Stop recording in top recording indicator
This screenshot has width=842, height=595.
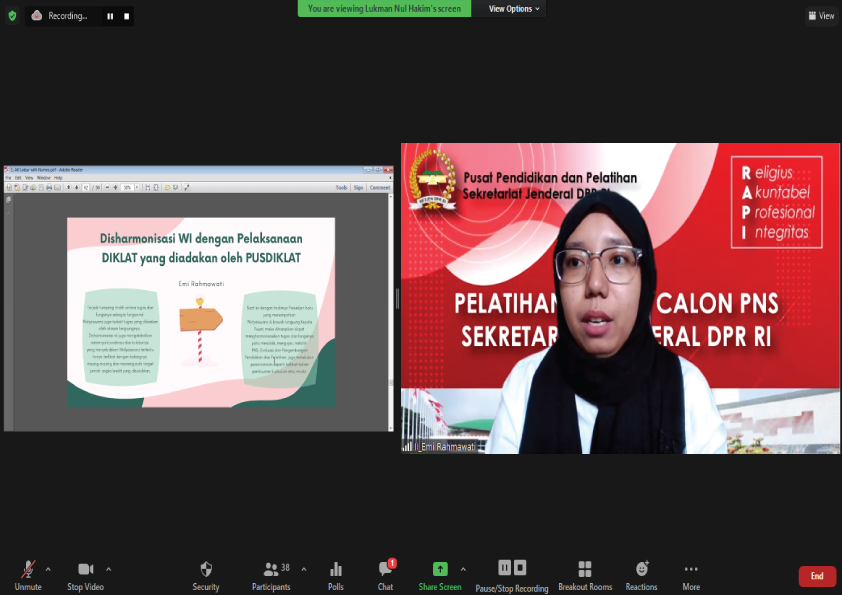127,16
